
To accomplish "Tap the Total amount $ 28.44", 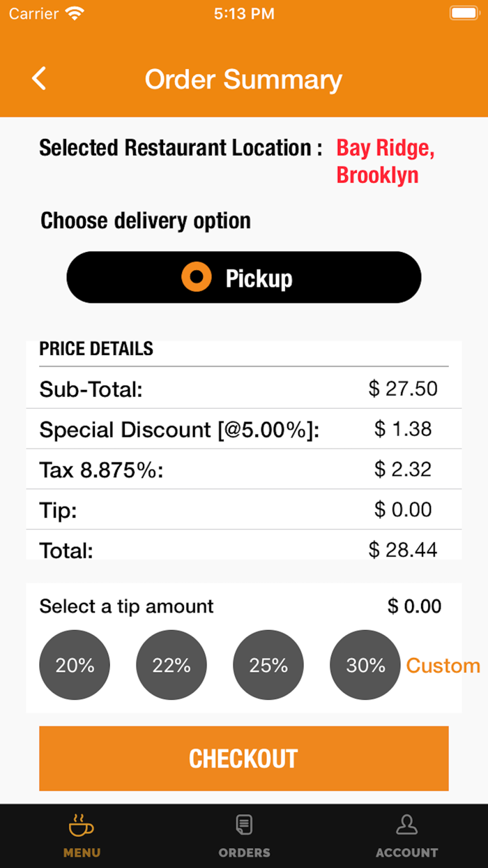I will click(x=403, y=550).
